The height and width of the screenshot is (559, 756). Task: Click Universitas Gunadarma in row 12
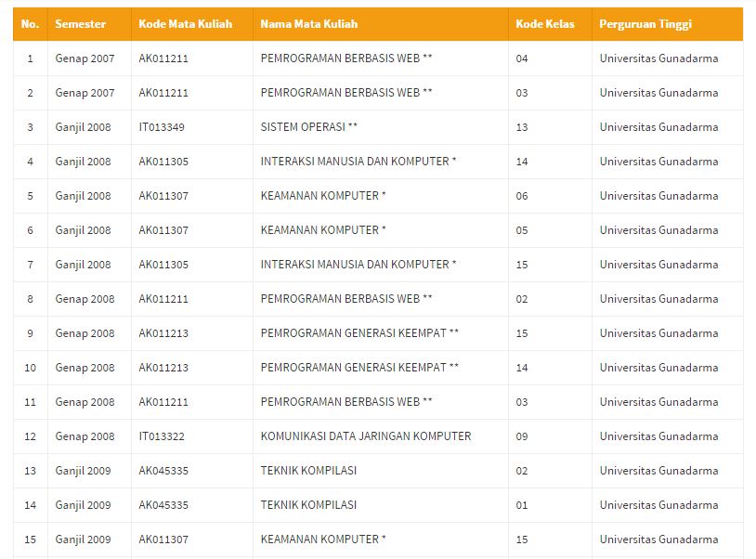coord(658,436)
